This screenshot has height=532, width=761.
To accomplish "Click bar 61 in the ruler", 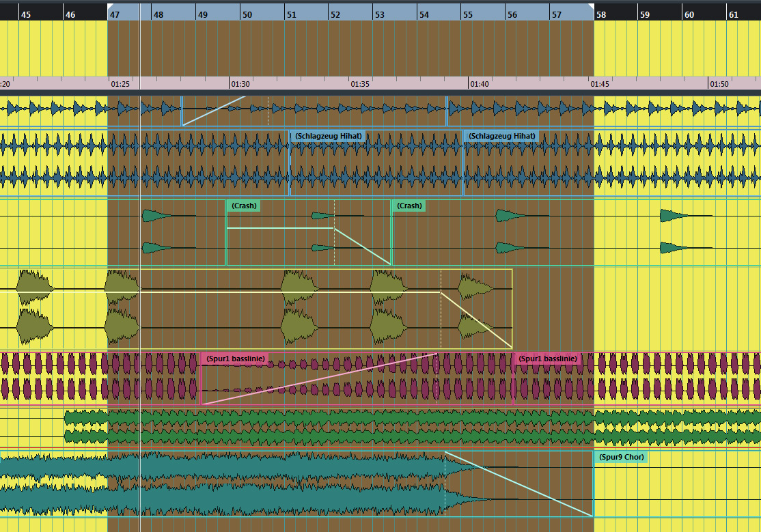I will click(734, 14).
